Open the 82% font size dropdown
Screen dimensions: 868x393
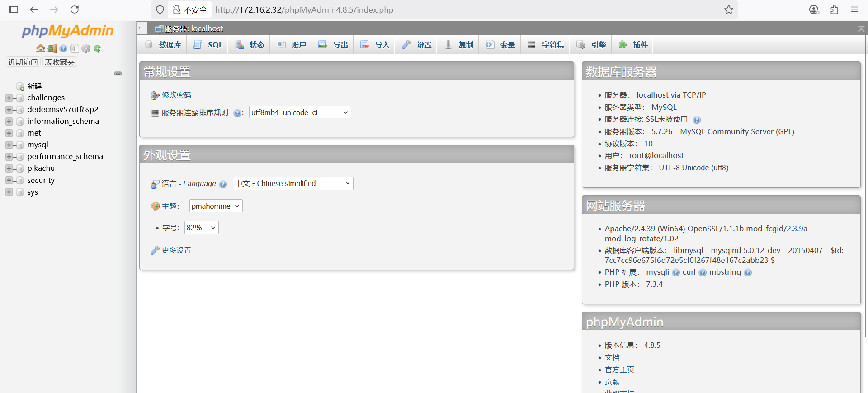[x=201, y=228]
